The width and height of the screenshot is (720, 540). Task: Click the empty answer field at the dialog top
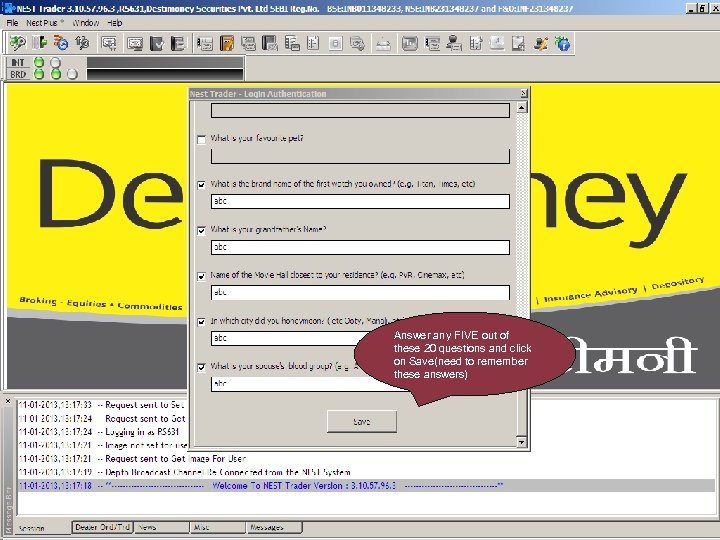tap(360, 111)
